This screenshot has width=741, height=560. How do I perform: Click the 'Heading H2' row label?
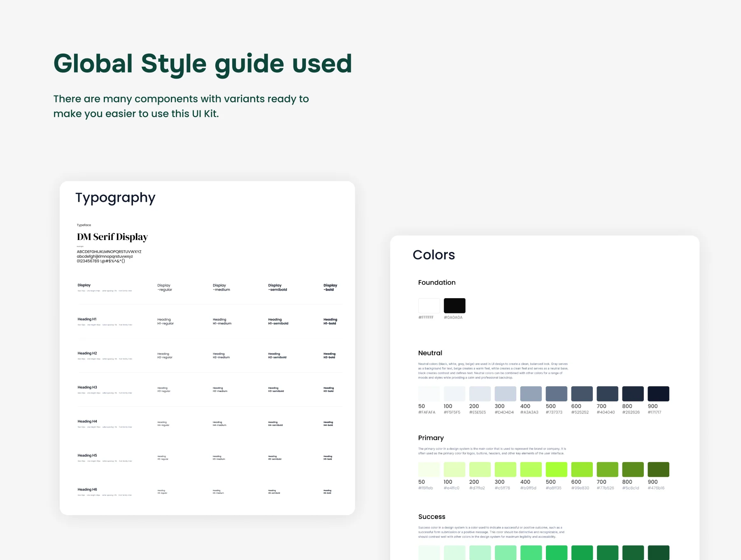(x=87, y=353)
